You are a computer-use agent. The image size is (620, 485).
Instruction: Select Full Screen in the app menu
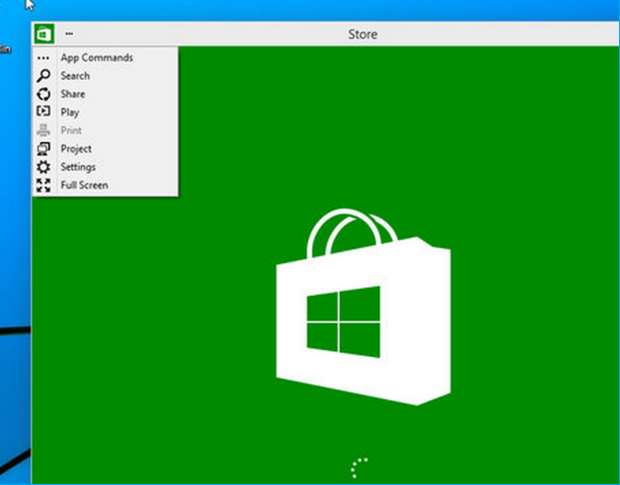coord(106,185)
